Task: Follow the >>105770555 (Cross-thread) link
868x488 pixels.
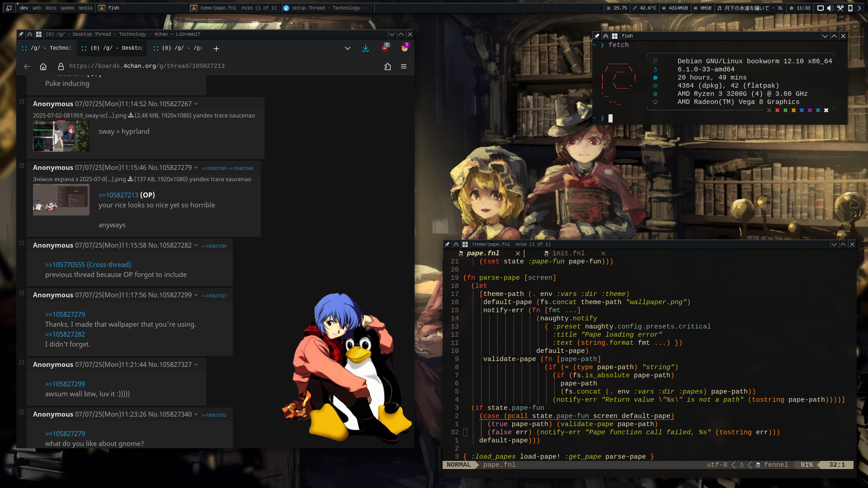Action: click(x=88, y=264)
